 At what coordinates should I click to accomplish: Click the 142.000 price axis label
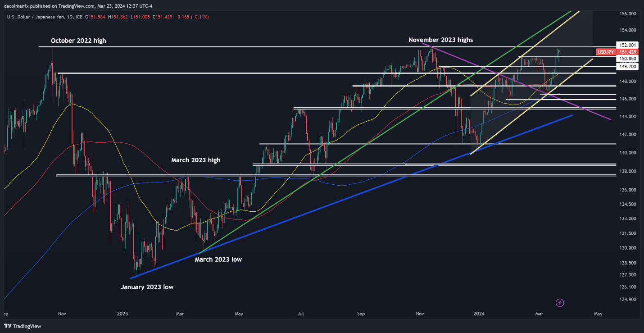coord(628,134)
